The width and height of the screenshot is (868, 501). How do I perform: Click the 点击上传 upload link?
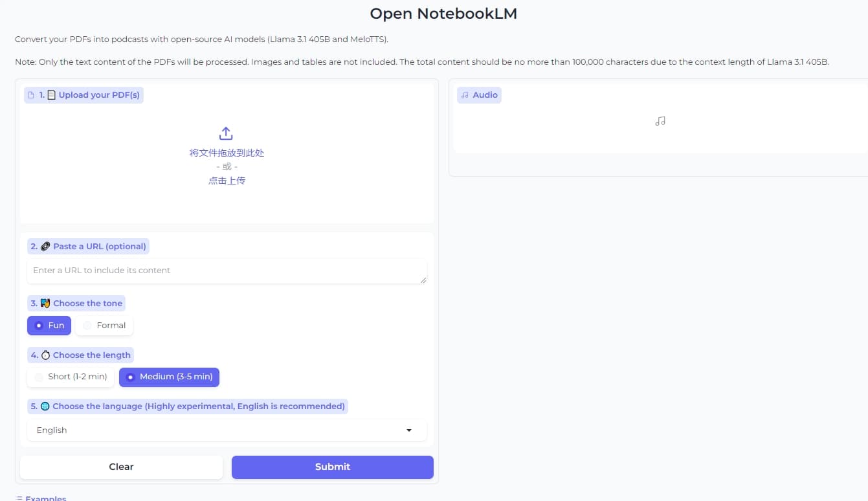point(227,181)
